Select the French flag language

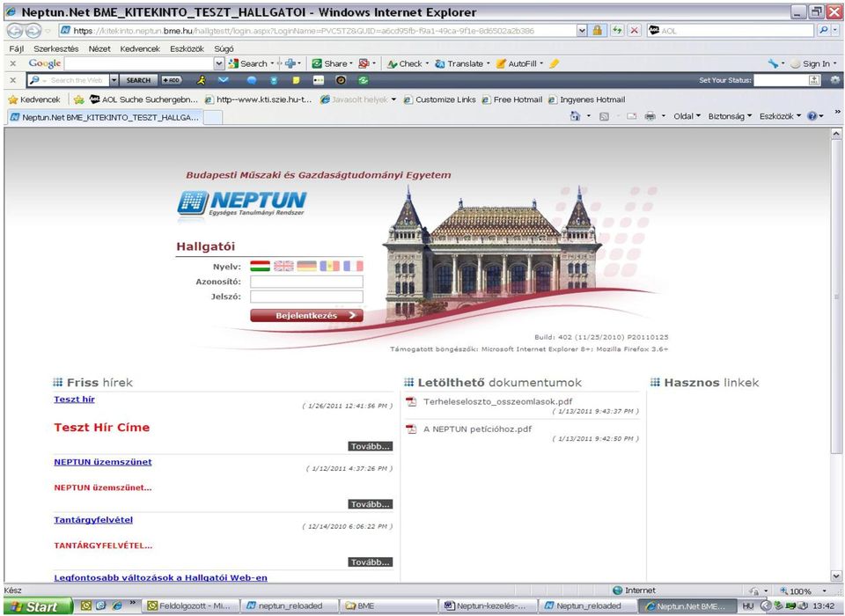click(353, 266)
